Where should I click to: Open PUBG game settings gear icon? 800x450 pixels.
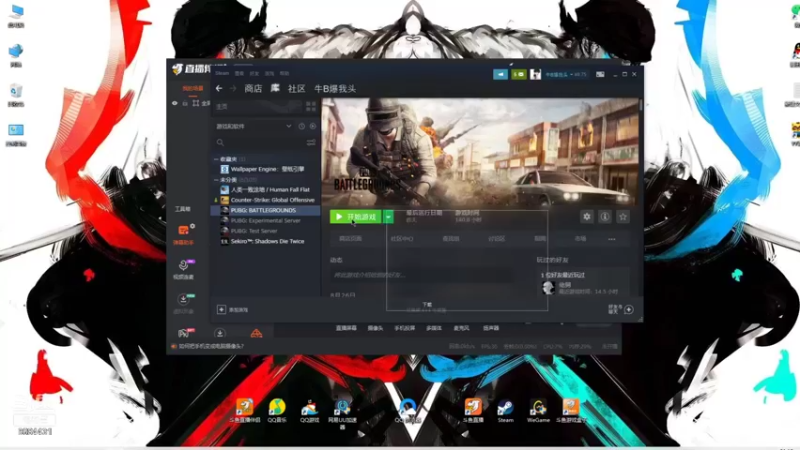click(587, 217)
